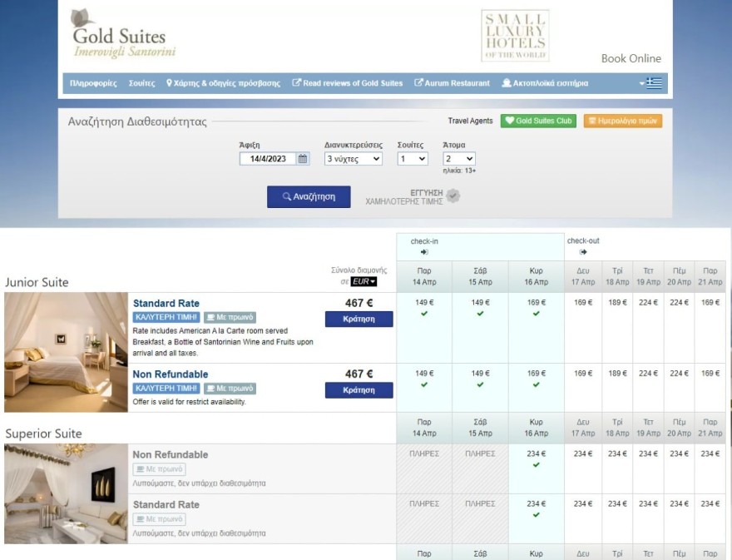
Task: Select 15 Απρ availability for Junior Non Refundable
Action: 480,379
